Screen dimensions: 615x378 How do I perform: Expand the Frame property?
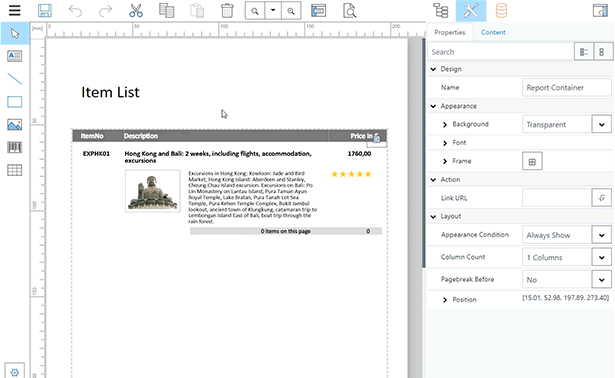pyautogui.click(x=445, y=161)
